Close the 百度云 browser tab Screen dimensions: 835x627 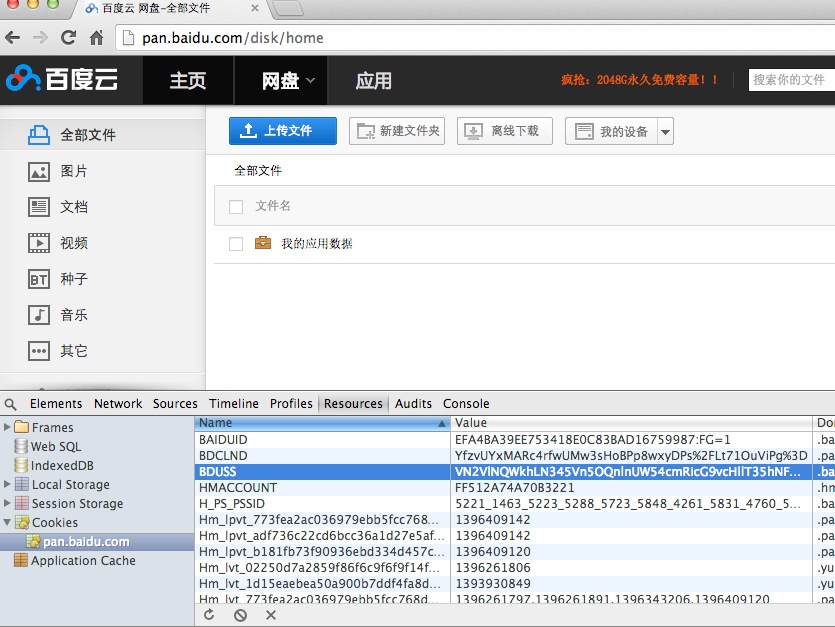(255, 8)
